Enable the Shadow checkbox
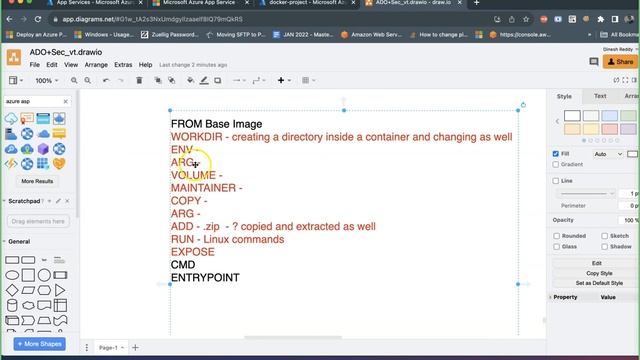640x360 pixels. [x=604, y=247]
